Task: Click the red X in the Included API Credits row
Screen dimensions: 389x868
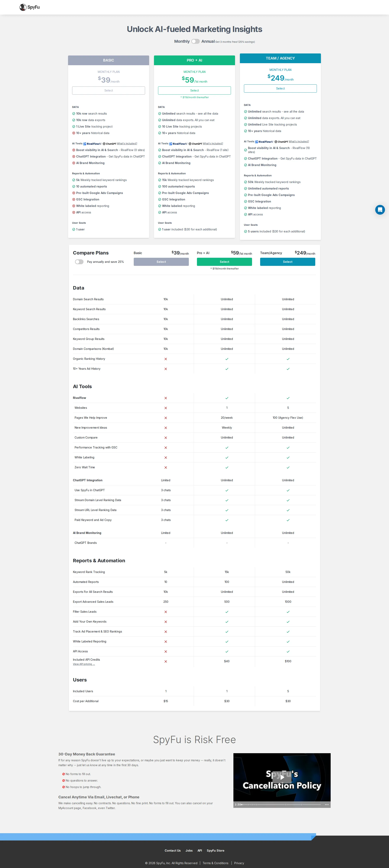Action: (166, 661)
